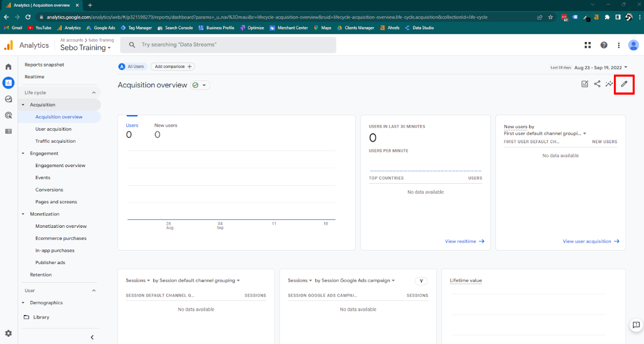Open the Configure icon in left rail

coord(8,131)
